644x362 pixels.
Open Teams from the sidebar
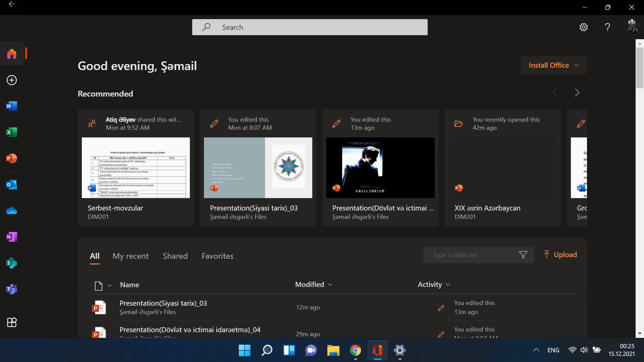[x=12, y=289]
